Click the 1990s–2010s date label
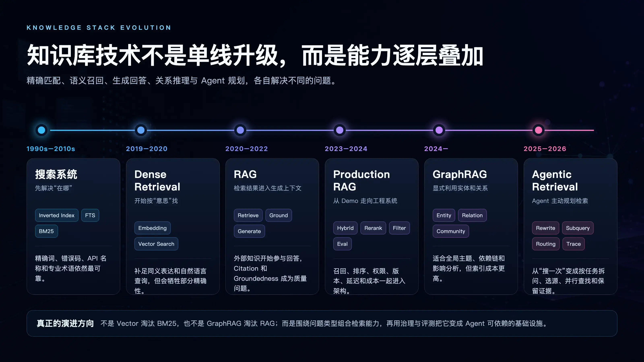This screenshot has width=644, height=362. (51, 149)
